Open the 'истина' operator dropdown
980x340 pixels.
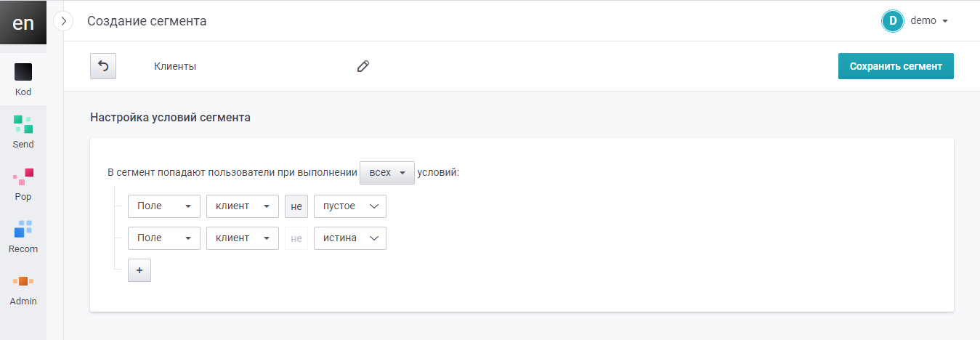[350, 238]
